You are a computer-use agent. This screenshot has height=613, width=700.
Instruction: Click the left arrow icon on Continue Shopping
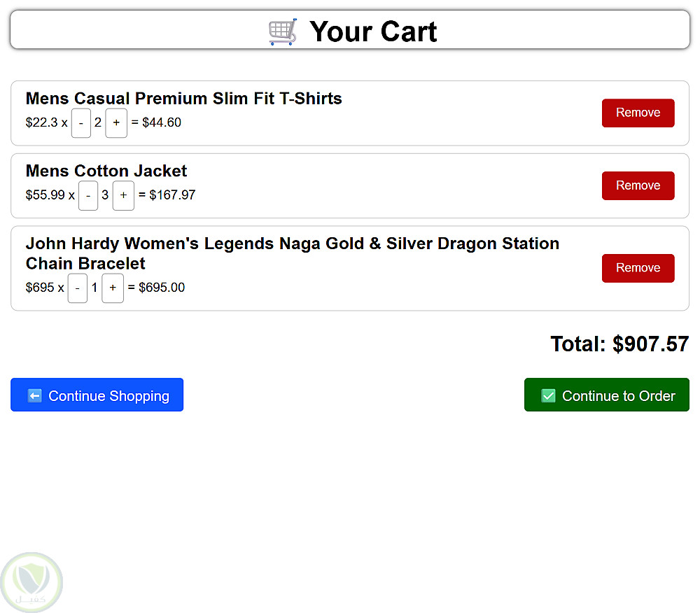click(x=34, y=395)
